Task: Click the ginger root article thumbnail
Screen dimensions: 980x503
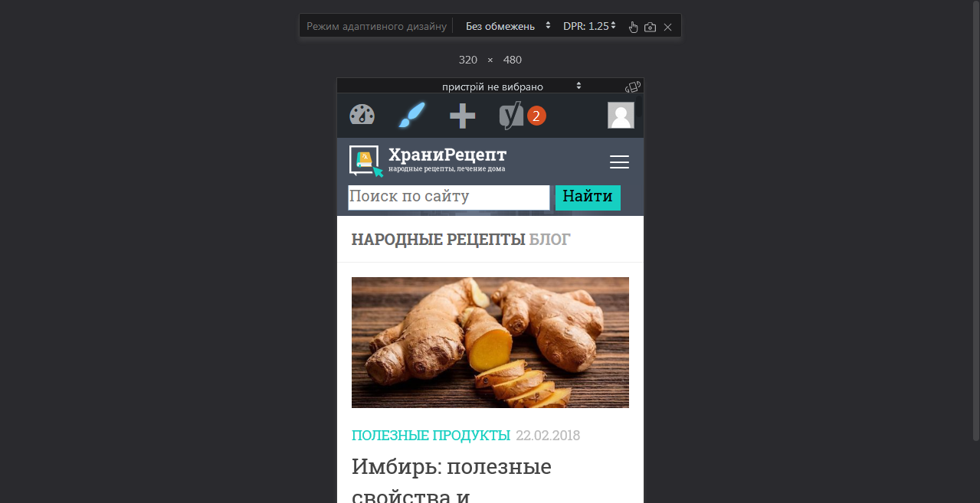Action: click(x=490, y=342)
